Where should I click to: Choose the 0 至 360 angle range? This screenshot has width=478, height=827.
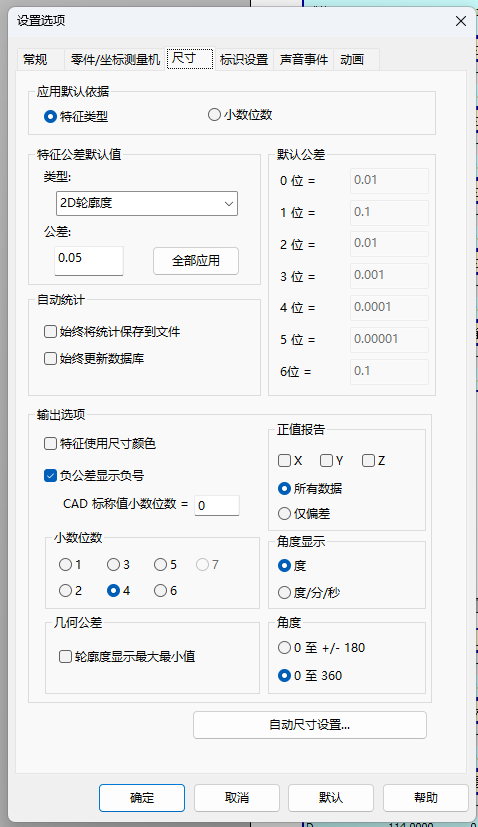point(310,676)
